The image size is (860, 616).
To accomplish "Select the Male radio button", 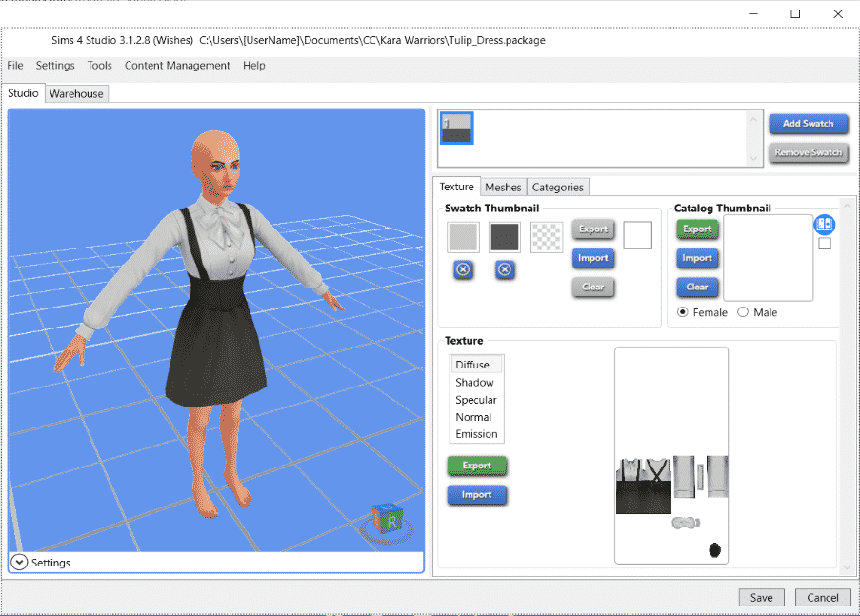I will [x=743, y=312].
